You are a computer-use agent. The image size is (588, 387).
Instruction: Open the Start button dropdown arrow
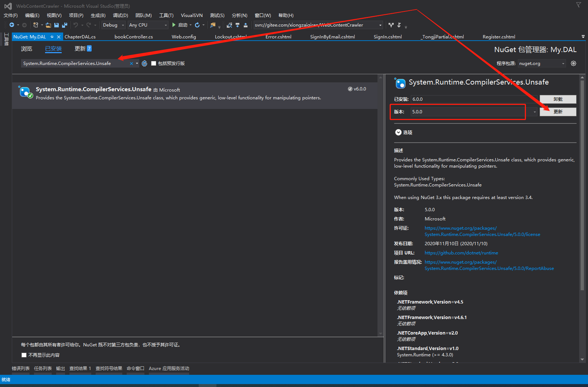[x=191, y=25]
